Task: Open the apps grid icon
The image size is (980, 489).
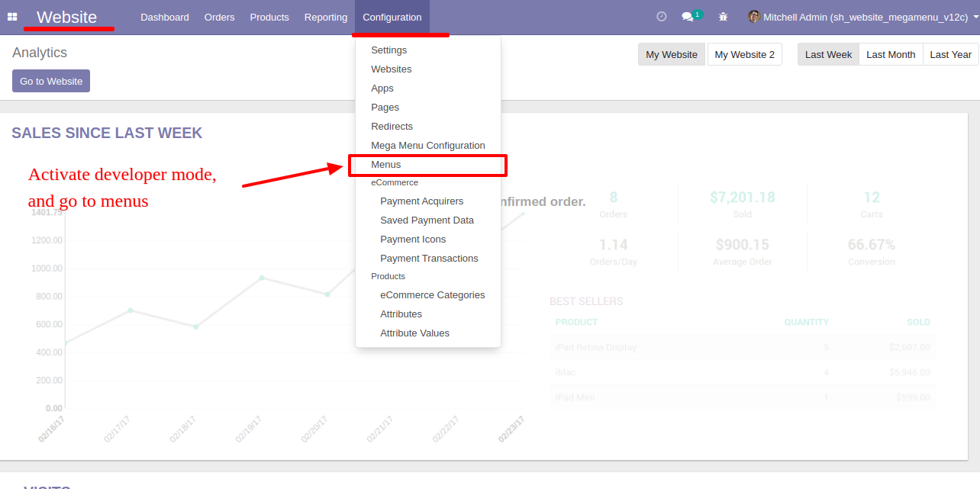Action: coord(12,17)
